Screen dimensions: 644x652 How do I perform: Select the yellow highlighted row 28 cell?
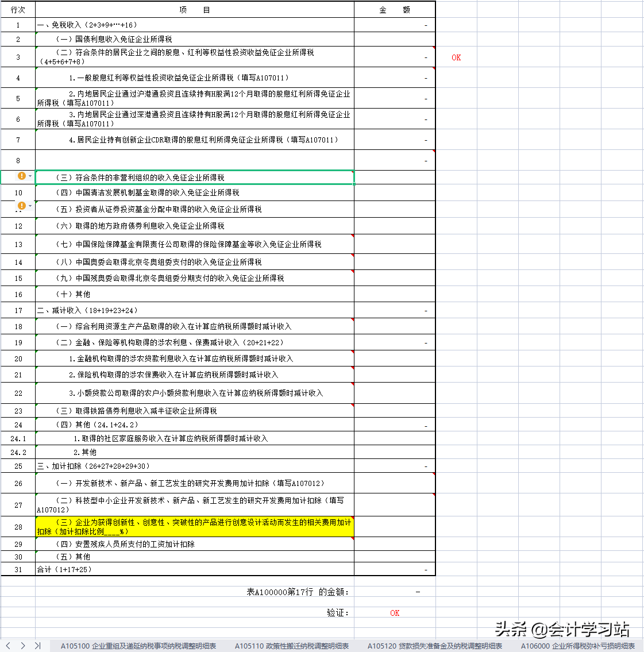[x=195, y=526]
